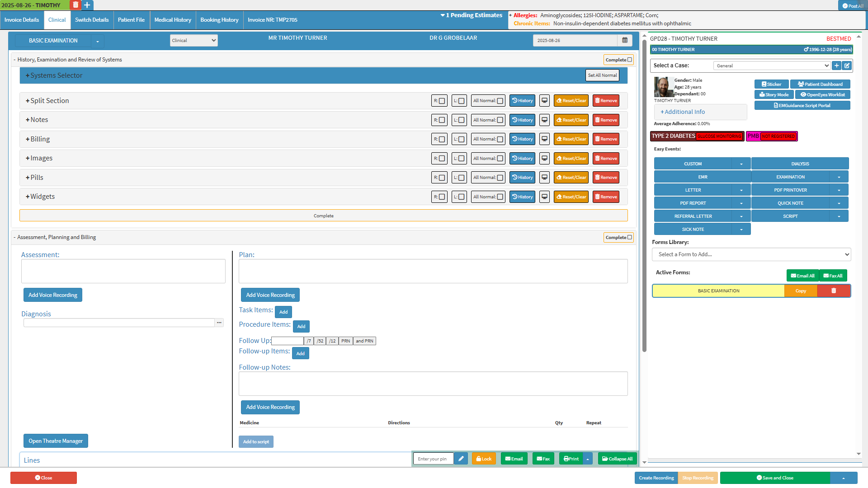Click the pencil icon beside pin field
The height and width of the screenshot is (488, 868).
461,459
